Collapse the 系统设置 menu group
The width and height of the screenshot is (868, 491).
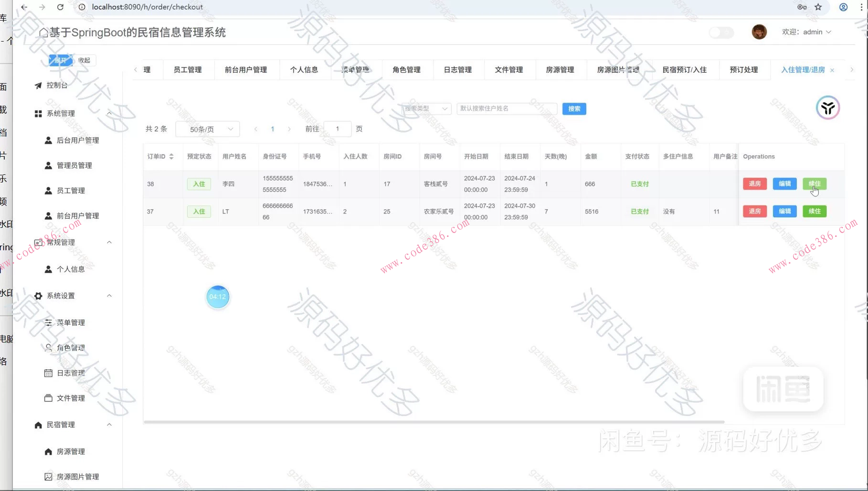point(109,296)
